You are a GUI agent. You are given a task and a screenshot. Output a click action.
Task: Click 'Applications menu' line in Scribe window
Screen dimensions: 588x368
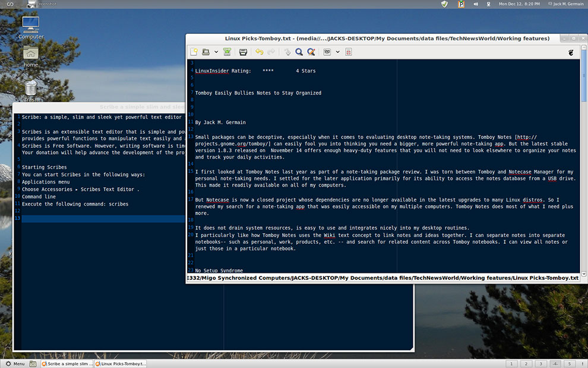click(46, 182)
